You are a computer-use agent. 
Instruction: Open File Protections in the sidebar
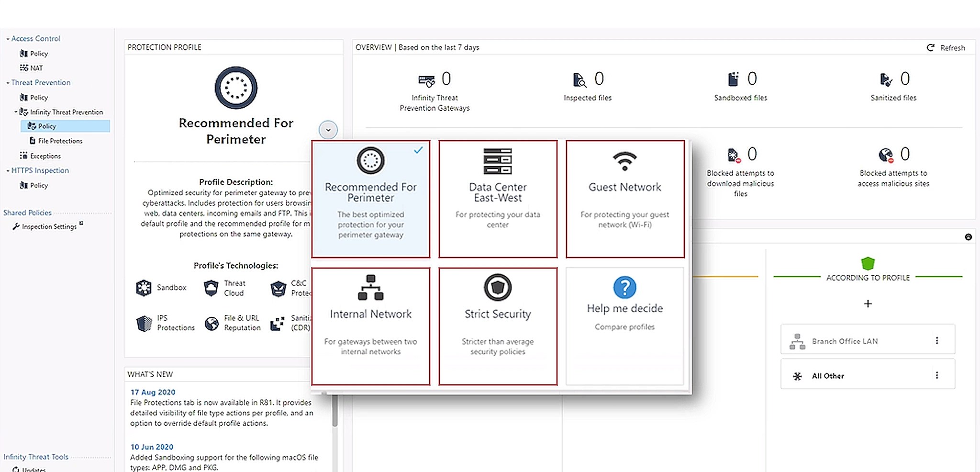click(56, 141)
